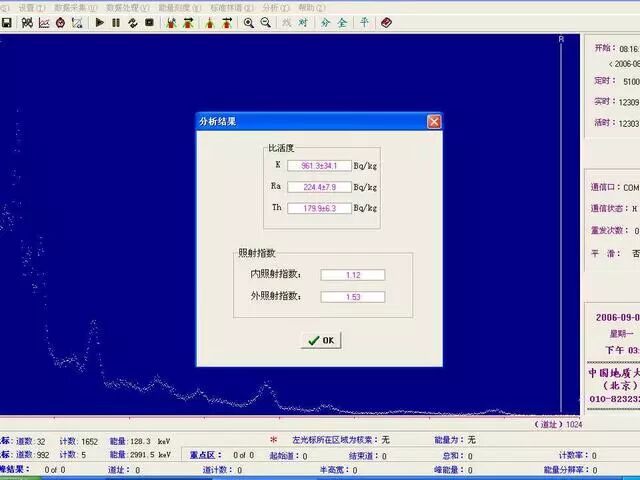The height and width of the screenshot is (480, 640).
Task: Click the 内照射指数 field showing 1.12
Action: click(353, 275)
